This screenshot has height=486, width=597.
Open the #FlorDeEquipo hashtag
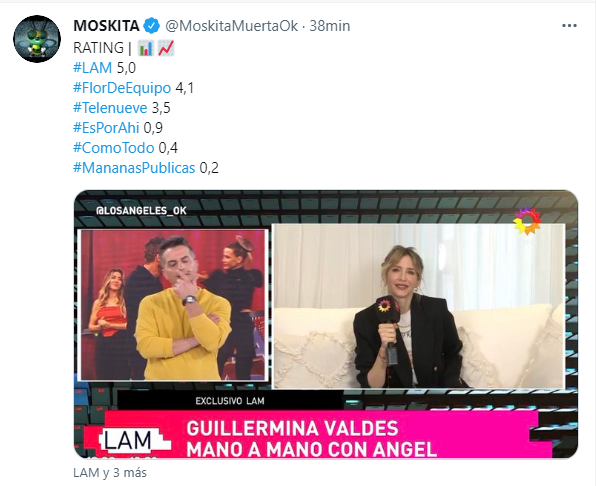pos(122,88)
